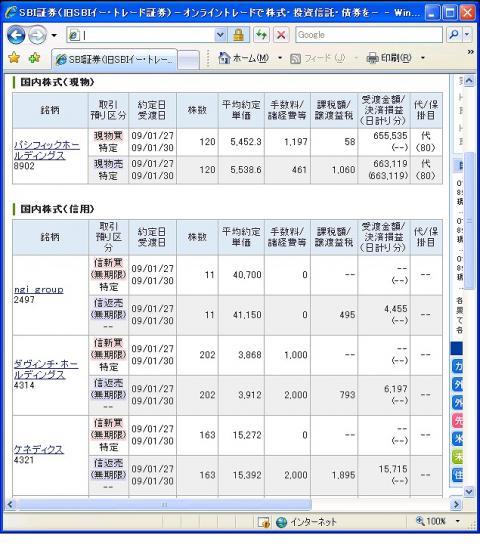Open the ホーム home button
The height and width of the screenshot is (560, 480).
[x=244, y=58]
